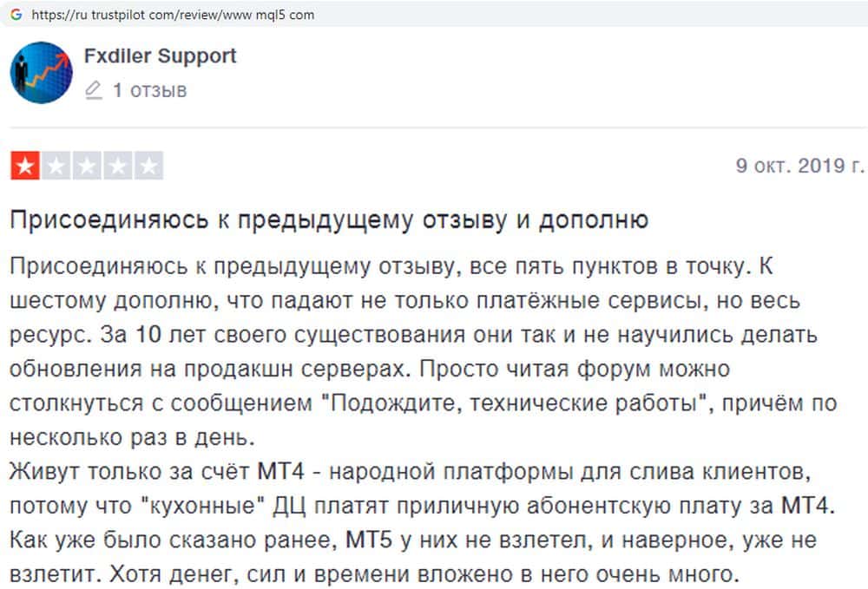Open the Fxdiler Support profile avatar
This screenshot has height=589, width=868.
point(41,72)
